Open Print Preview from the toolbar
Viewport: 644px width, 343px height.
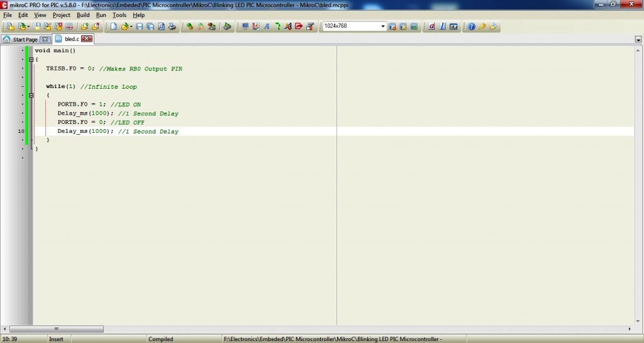[x=162, y=26]
